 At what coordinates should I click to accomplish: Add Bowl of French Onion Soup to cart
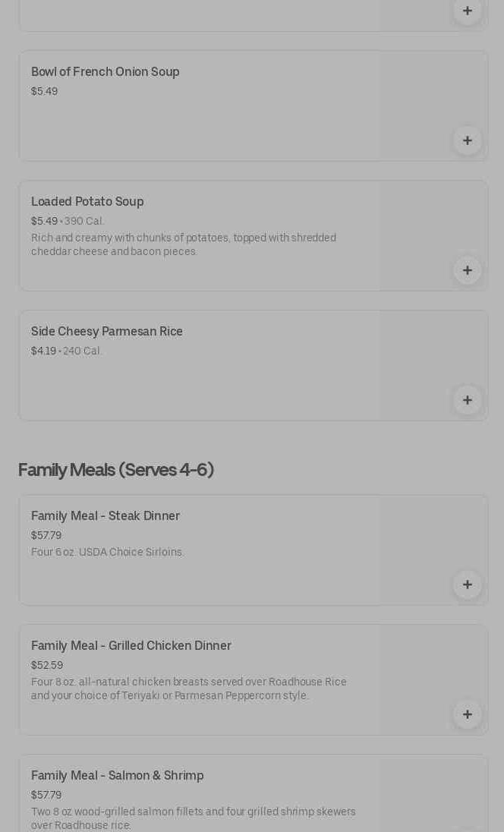[467, 140]
